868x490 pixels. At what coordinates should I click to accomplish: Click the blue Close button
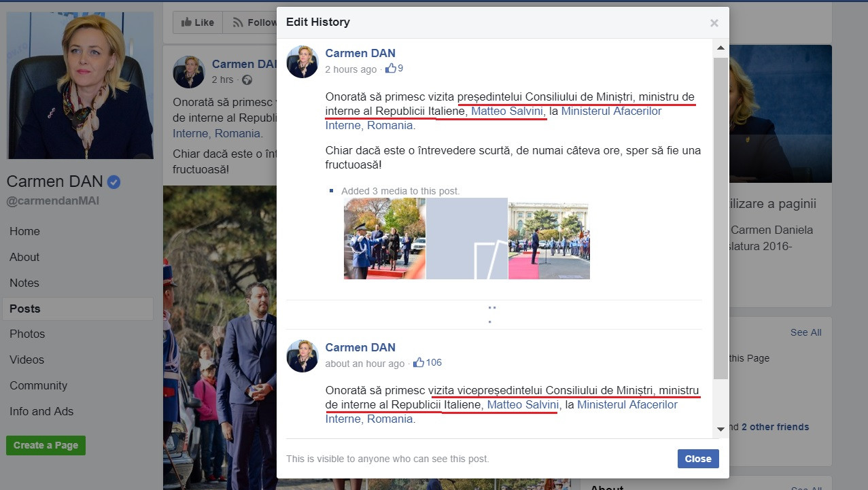pyautogui.click(x=697, y=459)
